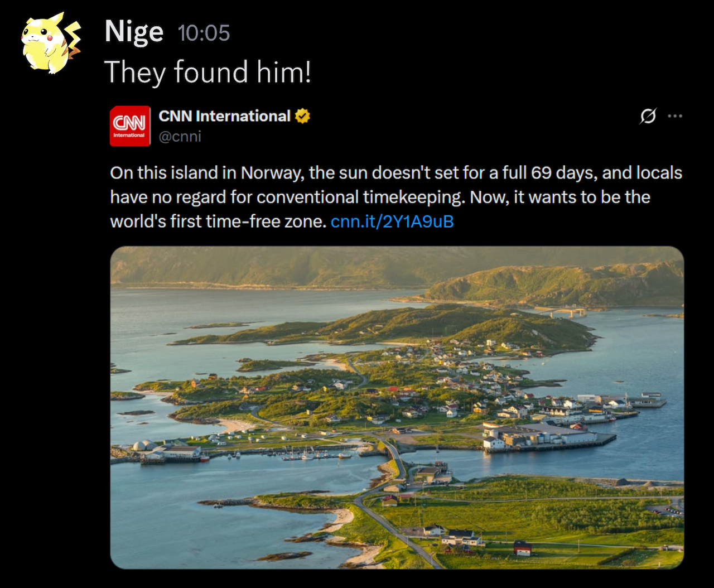Open Nige's Pikachu avatar profile
This screenshot has width=714, height=588.
(50, 44)
